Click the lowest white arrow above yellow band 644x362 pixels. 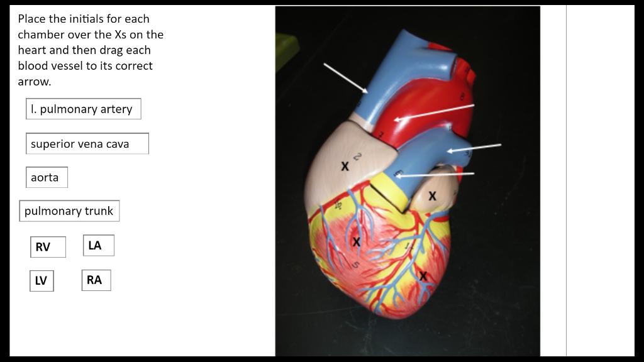pyautogui.click(x=435, y=175)
